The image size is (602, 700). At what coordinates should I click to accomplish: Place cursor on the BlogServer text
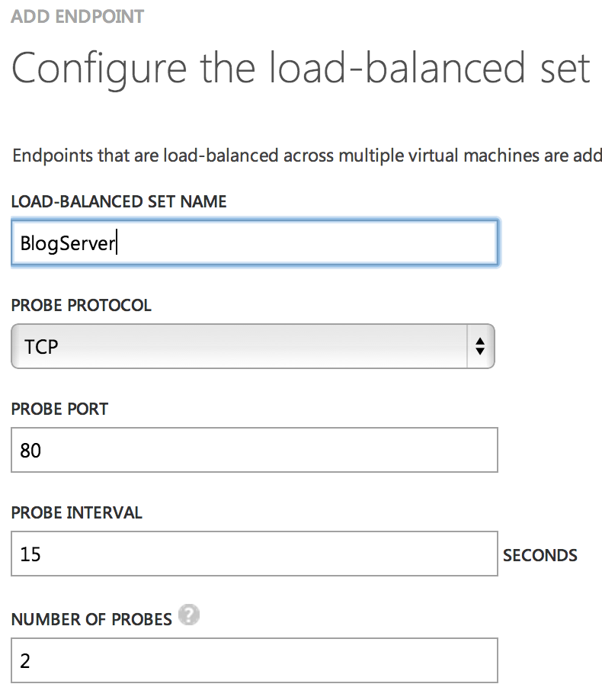coord(67,244)
